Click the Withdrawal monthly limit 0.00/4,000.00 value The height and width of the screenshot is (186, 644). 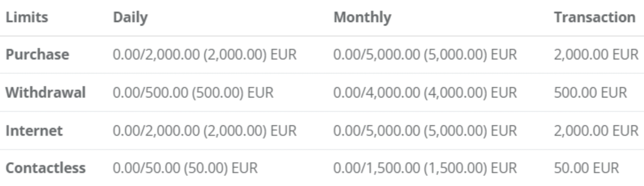tap(425, 93)
